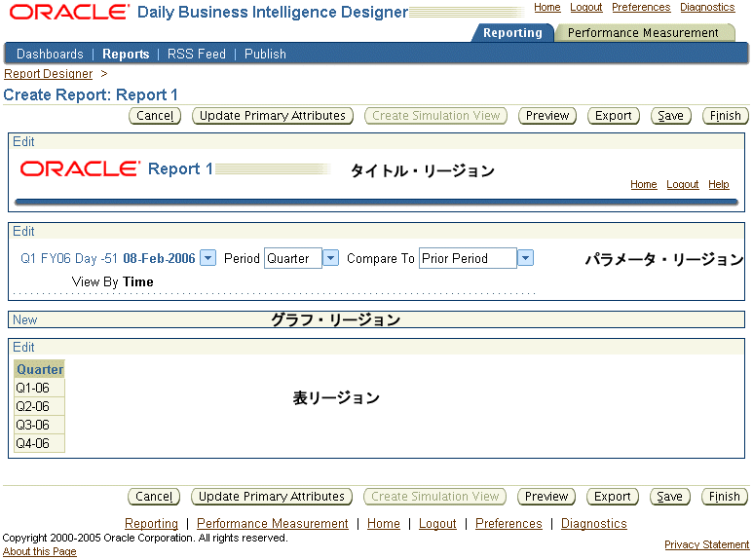Open the date picker arrow beside 08-Feb-2006

(207, 258)
